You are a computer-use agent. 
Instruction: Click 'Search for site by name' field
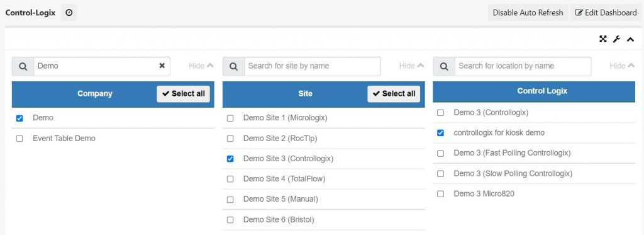click(x=313, y=66)
